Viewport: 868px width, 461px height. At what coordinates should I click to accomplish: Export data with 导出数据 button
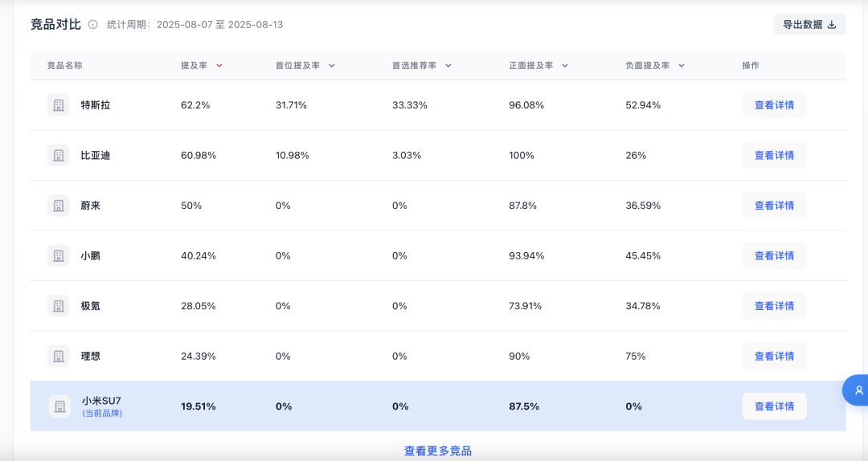[809, 25]
